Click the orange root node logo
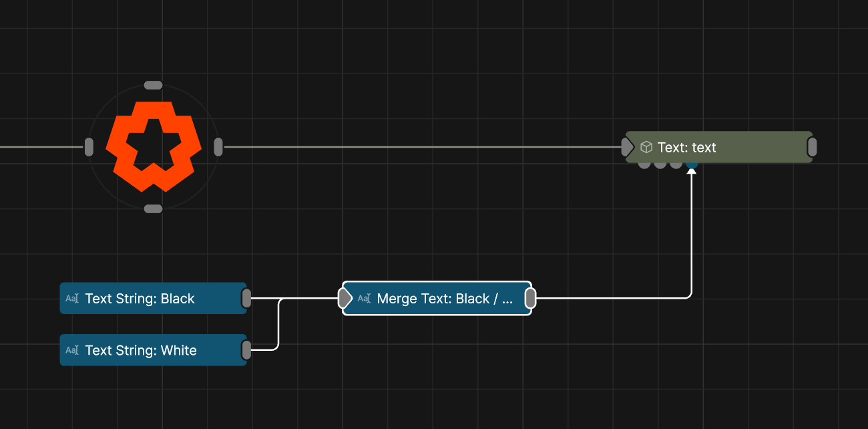Image resolution: width=868 pixels, height=429 pixels. pos(154,147)
